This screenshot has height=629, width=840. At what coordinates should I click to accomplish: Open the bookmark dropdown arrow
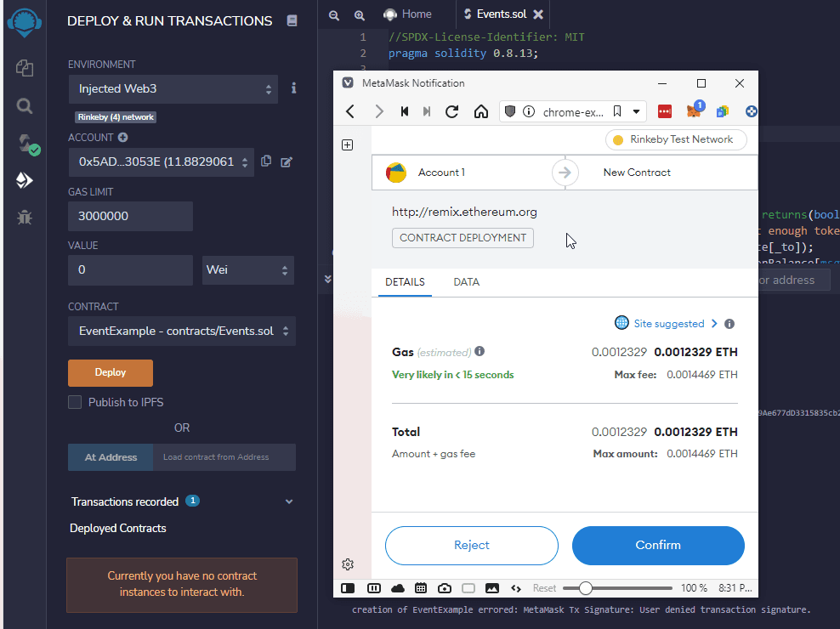pos(637,112)
